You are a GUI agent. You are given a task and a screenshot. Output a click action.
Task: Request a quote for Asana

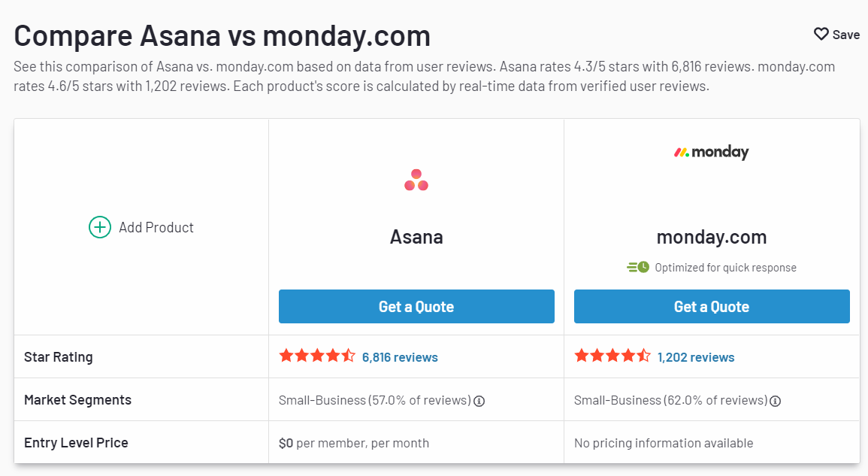[x=416, y=307]
